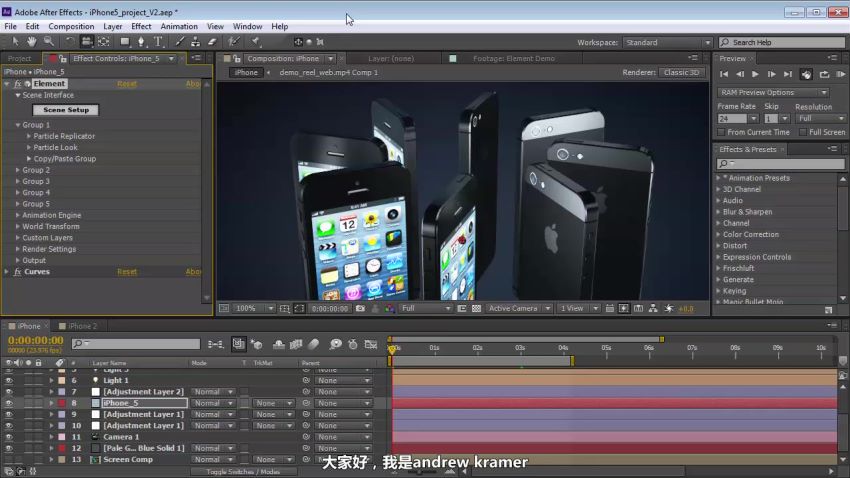The width and height of the screenshot is (850, 478).
Task: Select the Zoom magnifier tool
Action: tap(49, 41)
